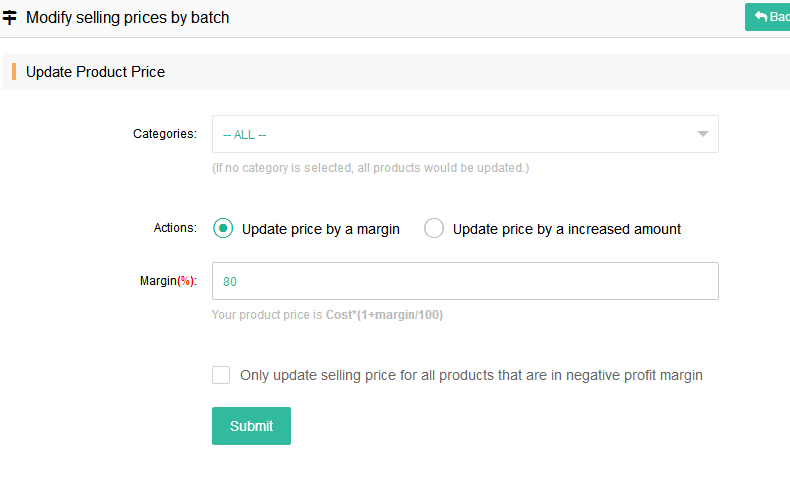Image resolution: width=790 pixels, height=489 pixels.
Task: Click the Back button arrow icon
Action: pyautogui.click(x=760, y=17)
